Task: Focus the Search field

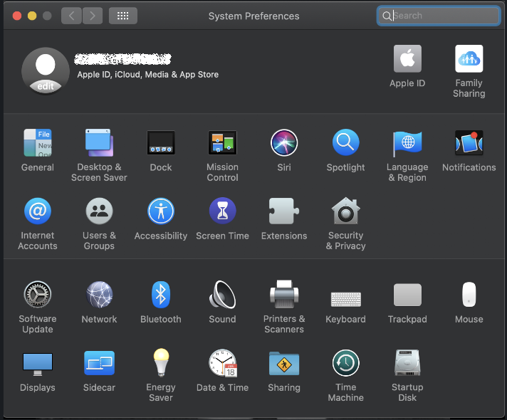Action: tap(439, 16)
